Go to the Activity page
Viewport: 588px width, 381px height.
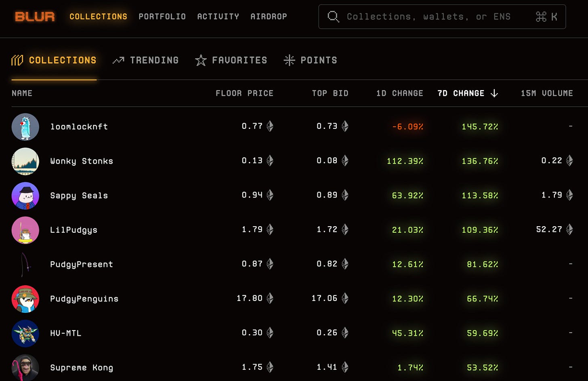(x=218, y=17)
